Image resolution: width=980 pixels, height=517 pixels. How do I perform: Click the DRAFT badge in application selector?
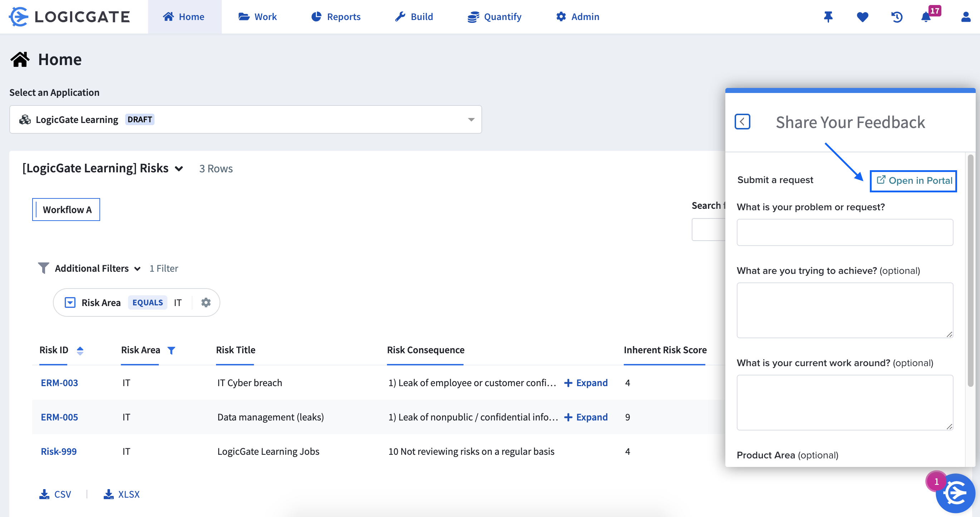pos(139,119)
